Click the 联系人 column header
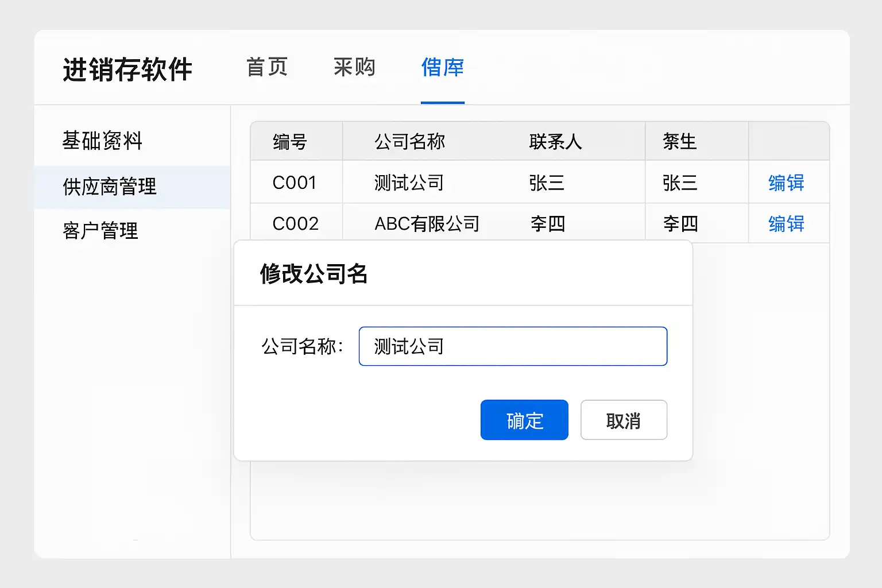This screenshot has width=882, height=588. (x=555, y=141)
